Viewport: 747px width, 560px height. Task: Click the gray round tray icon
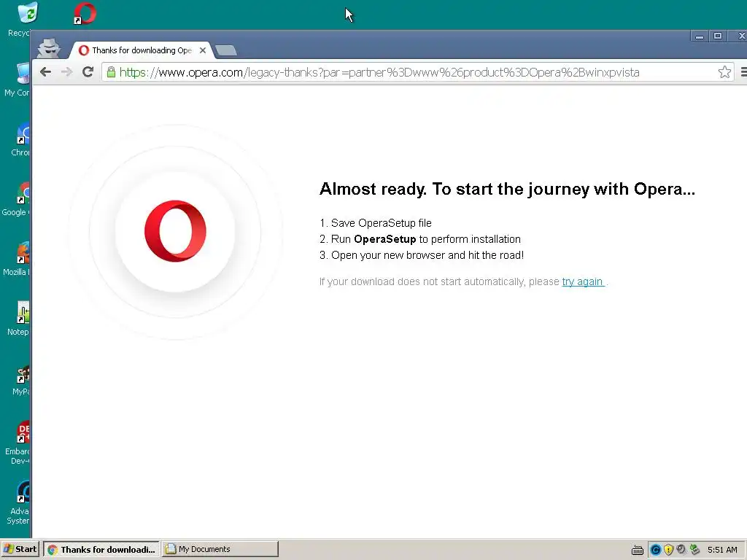tap(681, 550)
